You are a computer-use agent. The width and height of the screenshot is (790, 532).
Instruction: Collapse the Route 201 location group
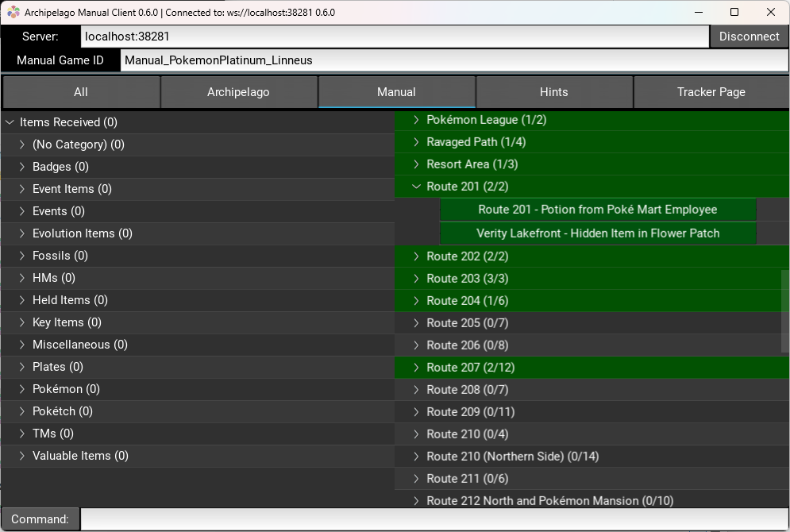[416, 187]
